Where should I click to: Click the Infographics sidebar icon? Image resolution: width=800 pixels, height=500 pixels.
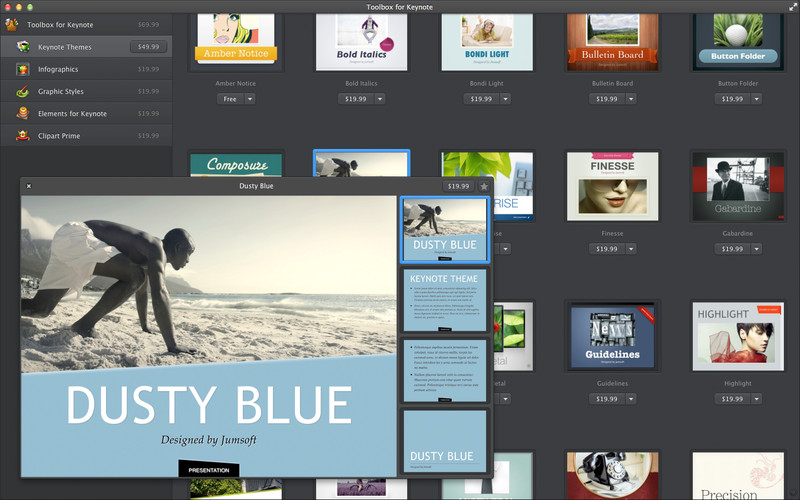point(22,69)
